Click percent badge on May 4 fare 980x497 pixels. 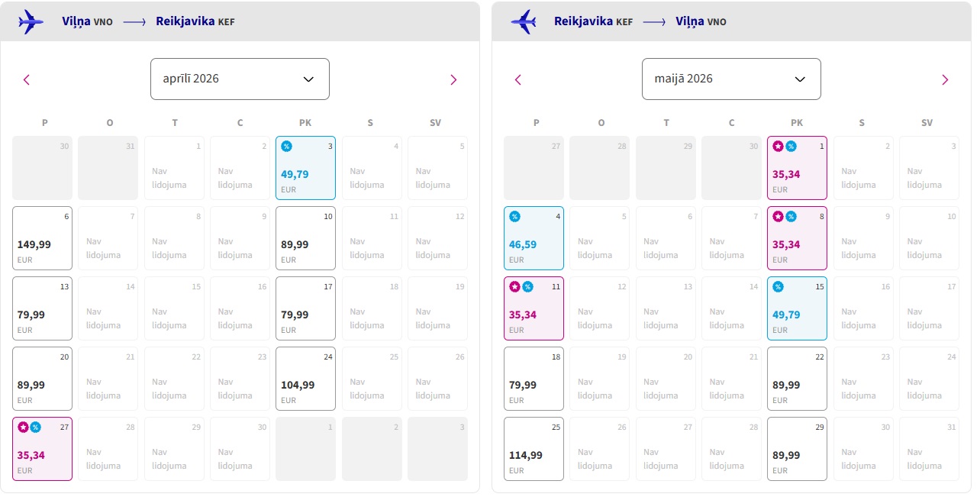click(514, 217)
